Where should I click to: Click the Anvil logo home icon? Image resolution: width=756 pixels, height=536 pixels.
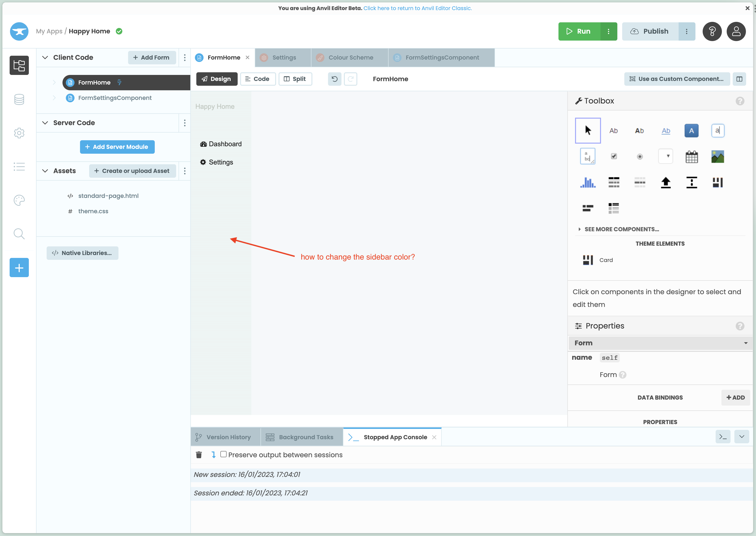coord(19,31)
